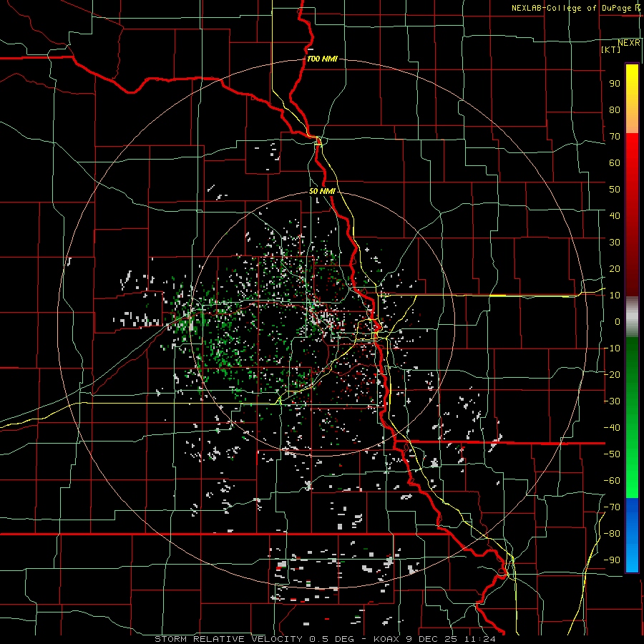Click the positive 40 scale label
644x644 pixels.
(615, 216)
